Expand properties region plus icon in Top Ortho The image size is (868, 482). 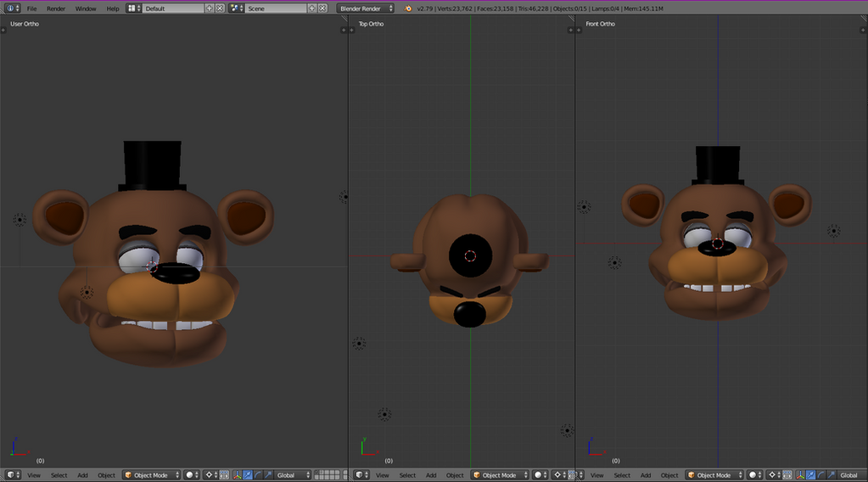click(x=570, y=30)
